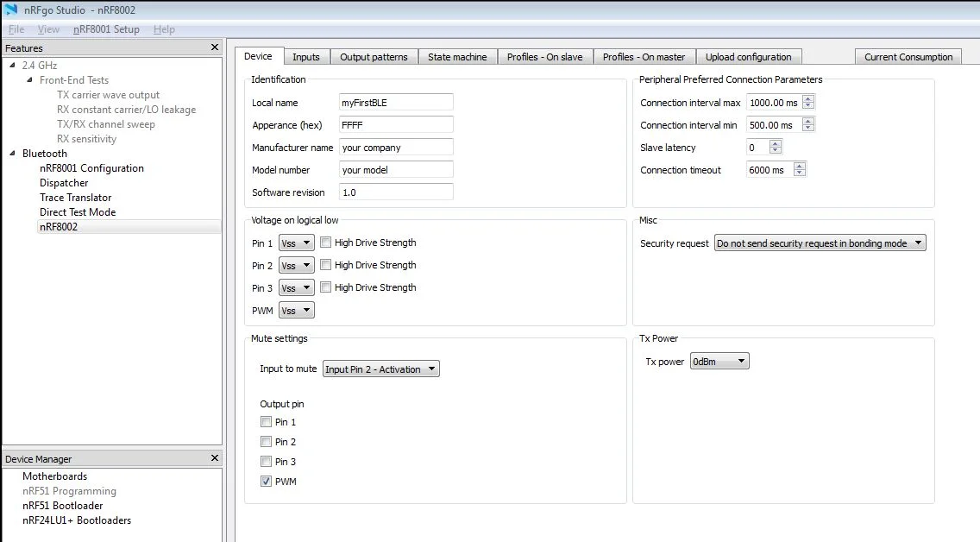Viewport: 980px width, 542px height.
Task: Select nRF51 Programming in Device Manager
Action: pyautogui.click(x=69, y=491)
